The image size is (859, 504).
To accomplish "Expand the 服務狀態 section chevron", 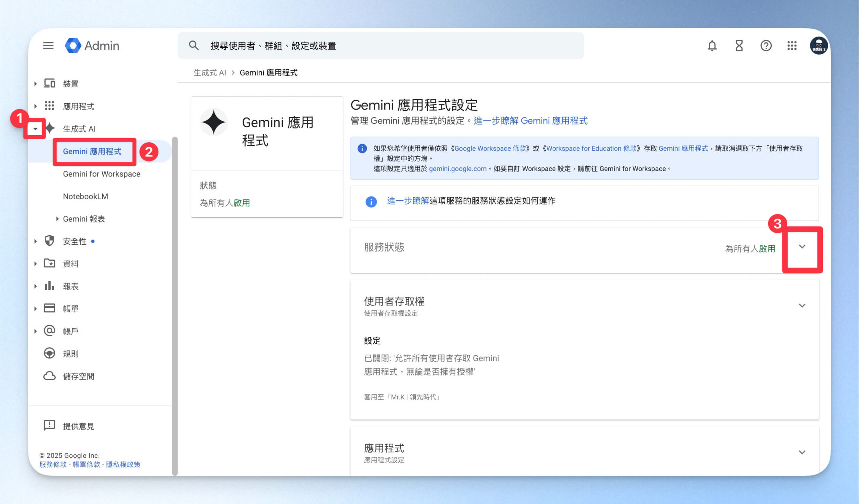I will 802,246.
